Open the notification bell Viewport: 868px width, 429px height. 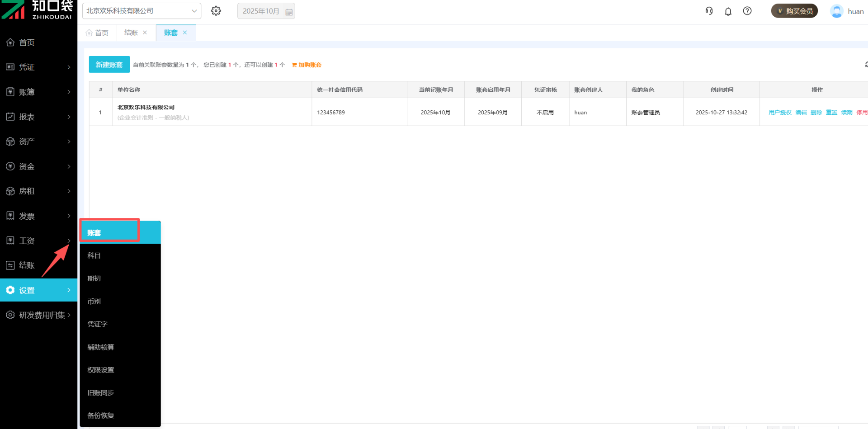coord(728,11)
